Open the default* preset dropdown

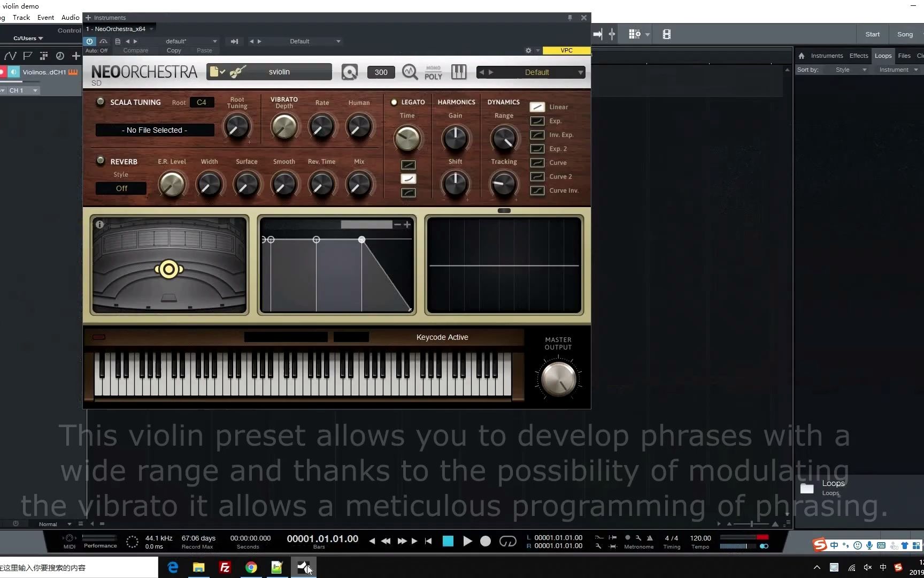point(190,41)
